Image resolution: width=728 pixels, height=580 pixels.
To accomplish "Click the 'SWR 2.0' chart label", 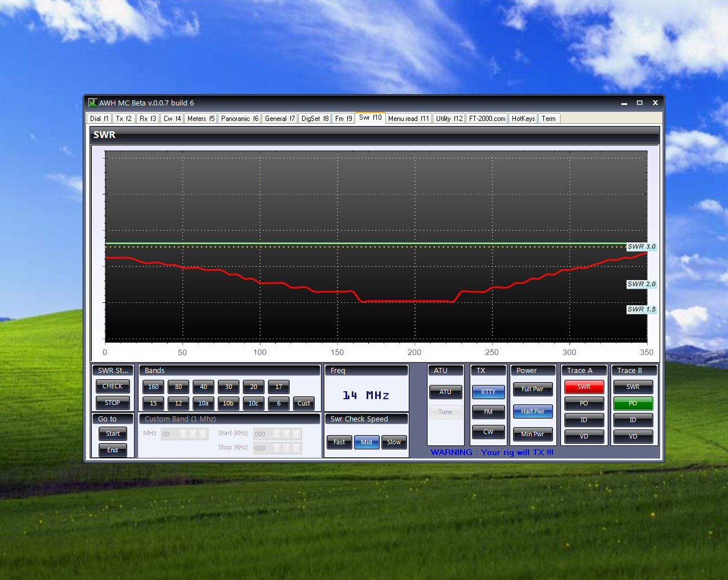I will tap(641, 283).
